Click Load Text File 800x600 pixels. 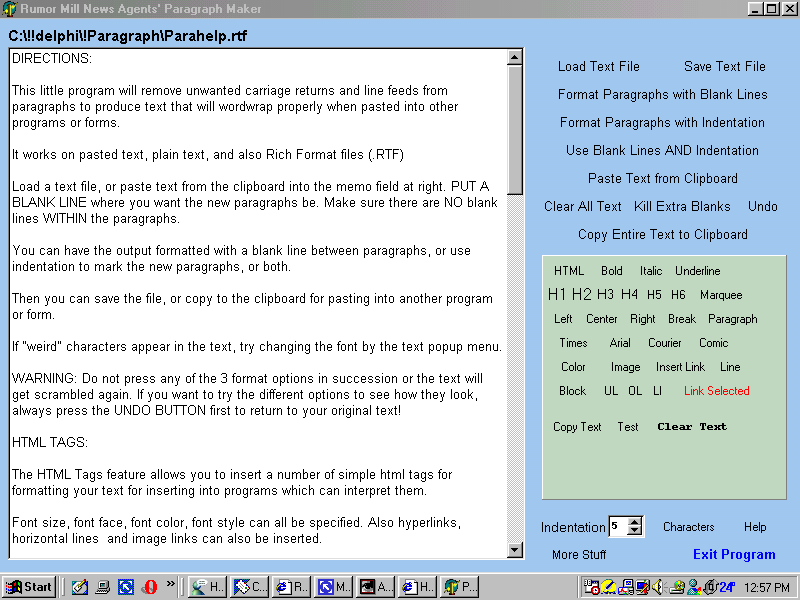coord(598,66)
